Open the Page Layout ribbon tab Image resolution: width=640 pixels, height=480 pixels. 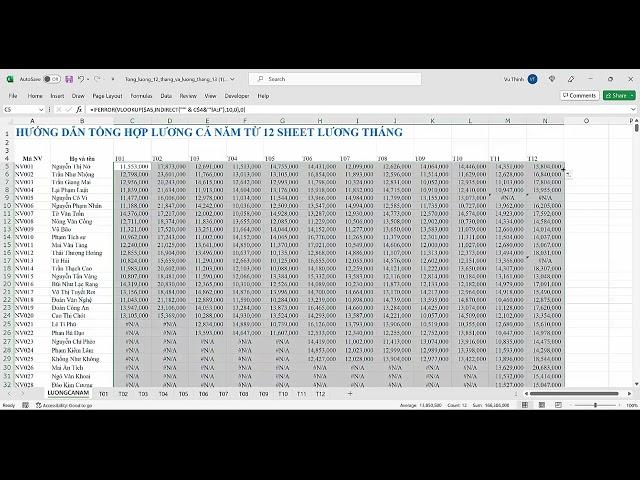tap(107, 96)
